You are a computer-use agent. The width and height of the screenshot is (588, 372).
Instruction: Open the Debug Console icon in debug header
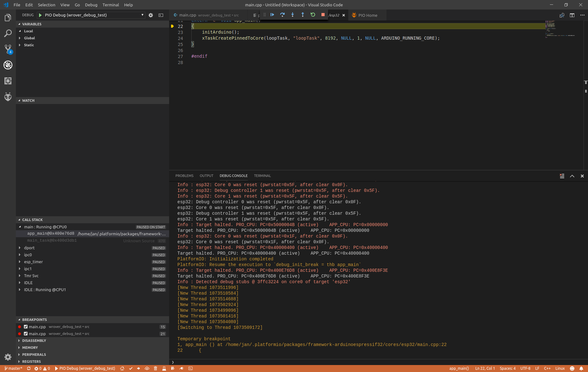coord(161,15)
